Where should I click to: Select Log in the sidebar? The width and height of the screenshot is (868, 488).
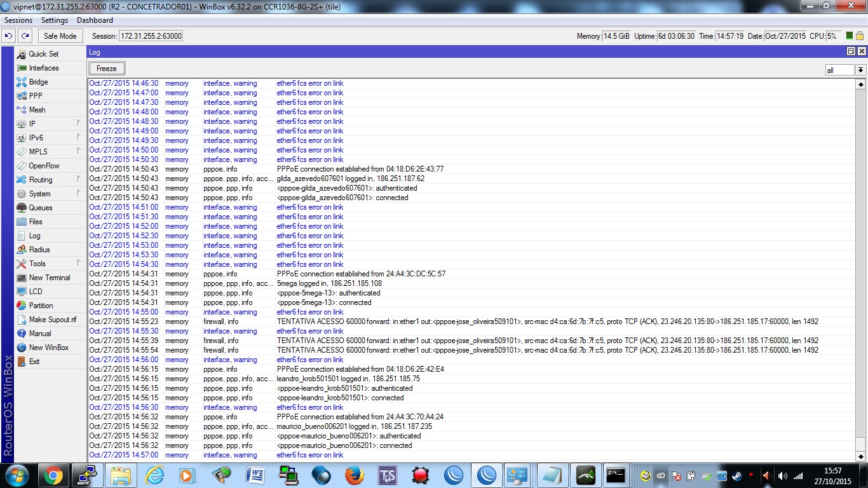[34, 236]
